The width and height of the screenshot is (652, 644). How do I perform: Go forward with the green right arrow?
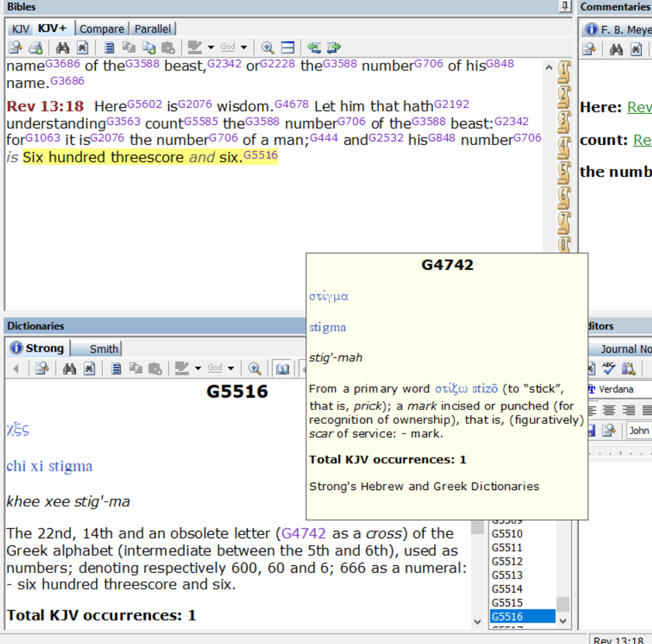click(x=334, y=48)
